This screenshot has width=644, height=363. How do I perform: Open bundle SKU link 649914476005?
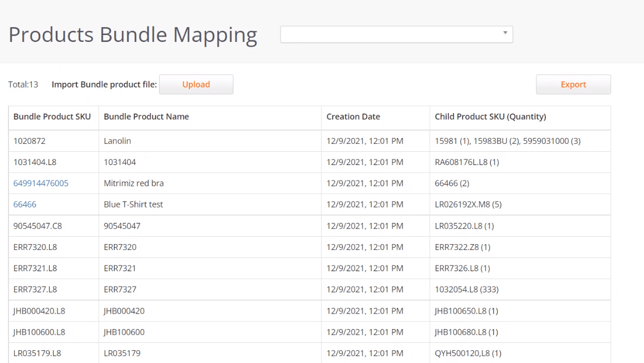click(x=41, y=183)
